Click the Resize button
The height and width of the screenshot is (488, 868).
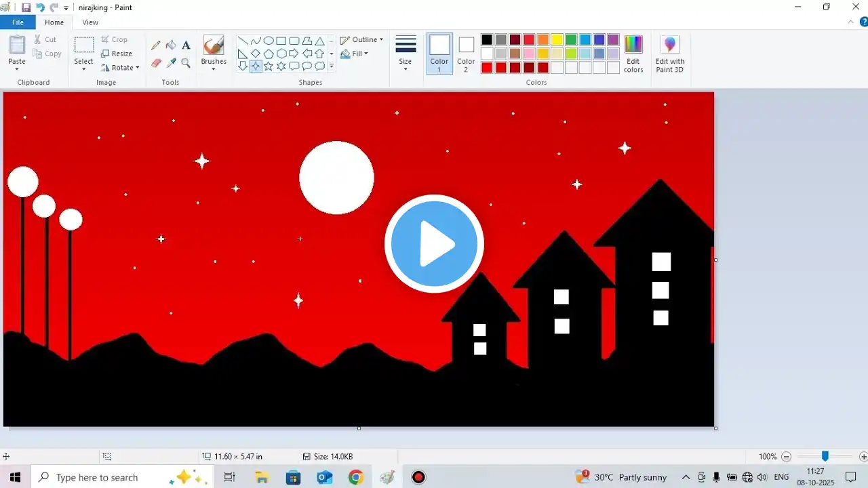(x=117, y=54)
